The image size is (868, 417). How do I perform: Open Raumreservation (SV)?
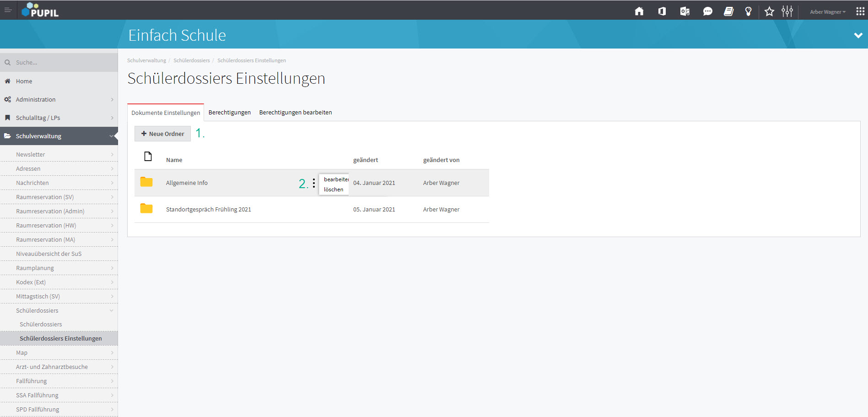59,197
